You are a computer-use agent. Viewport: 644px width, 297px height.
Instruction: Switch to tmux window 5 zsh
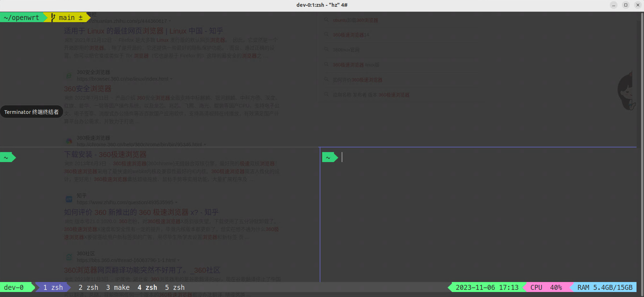175,287
